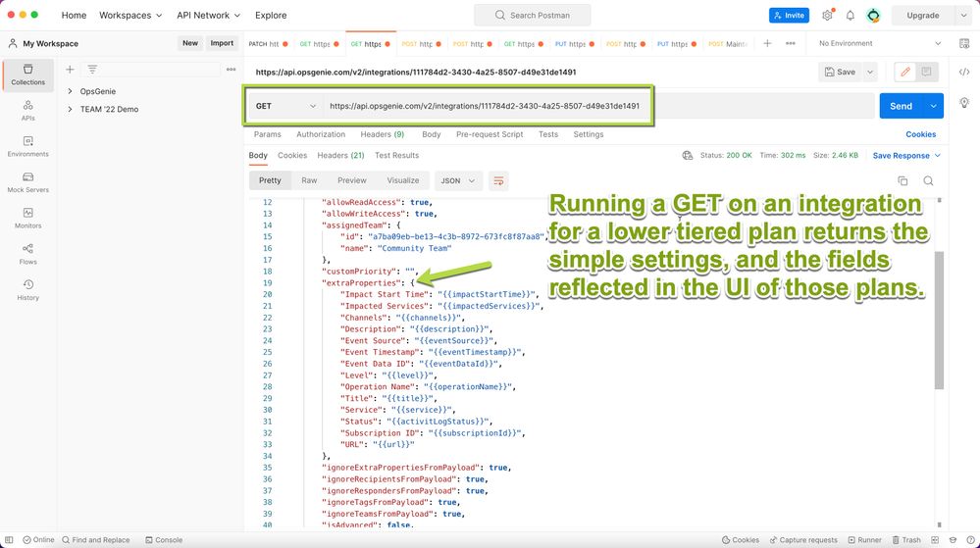Open the Save options dropdown arrow
The height and width of the screenshot is (548, 980).
870,72
